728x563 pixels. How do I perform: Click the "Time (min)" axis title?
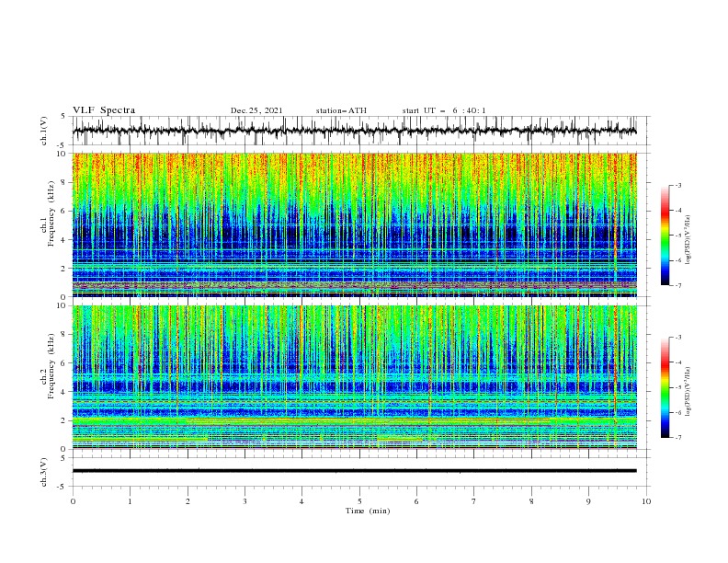click(368, 511)
